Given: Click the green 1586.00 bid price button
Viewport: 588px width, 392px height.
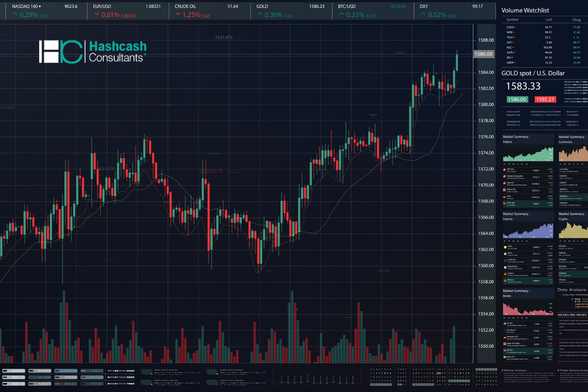Looking at the screenshot, I should (517, 99).
